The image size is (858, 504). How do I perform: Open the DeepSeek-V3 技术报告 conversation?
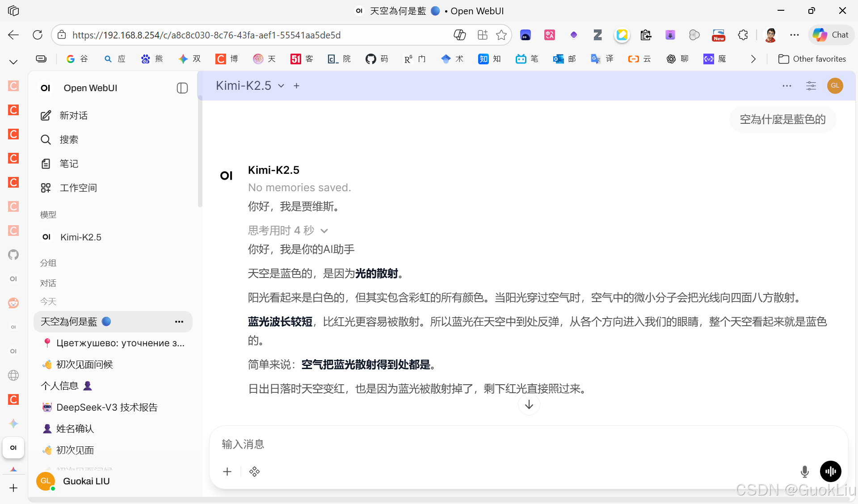(x=107, y=407)
